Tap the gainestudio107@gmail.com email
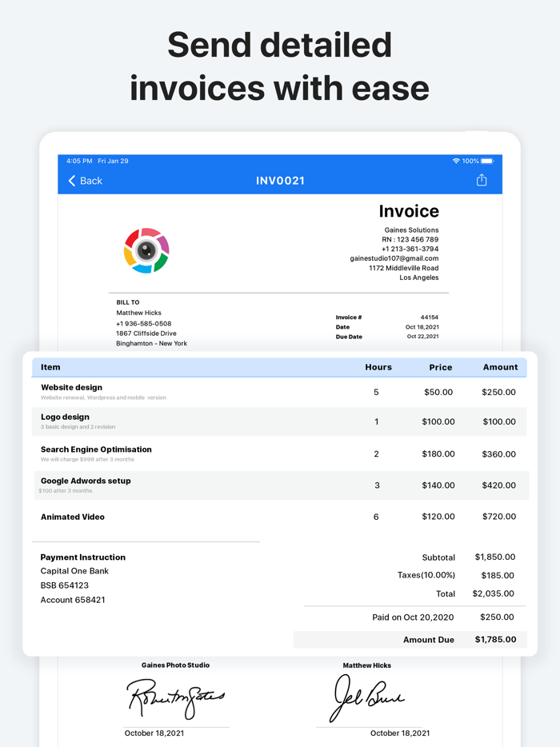Image resolution: width=560 pixels, height=747 pixels. (394, 258)
